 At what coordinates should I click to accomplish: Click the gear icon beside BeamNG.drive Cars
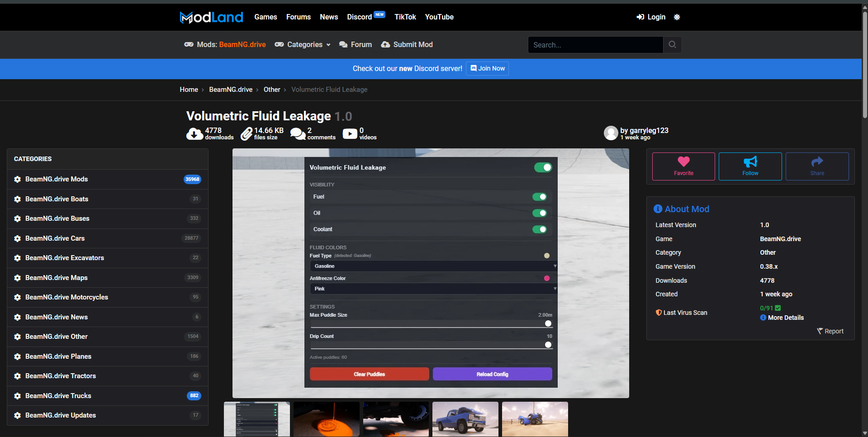click(x=17, y=238)
